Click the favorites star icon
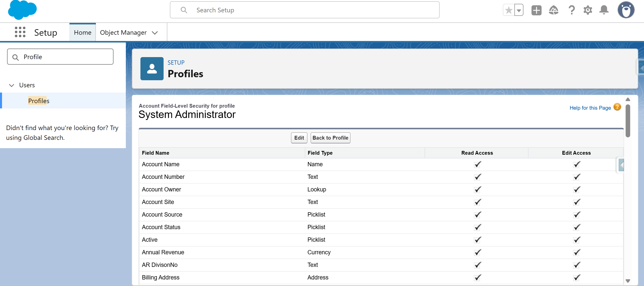The width and height of the screenshot is (644, 286). click(x=509, y=10)
